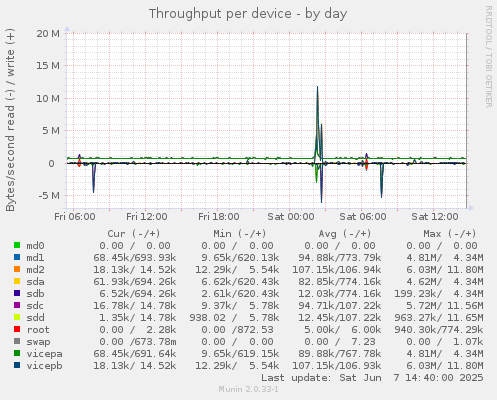Screen dimensions: 497x400
Task: Click the md0 light green legend swatch
Action: pyautogui.click(x=17, y=245)
